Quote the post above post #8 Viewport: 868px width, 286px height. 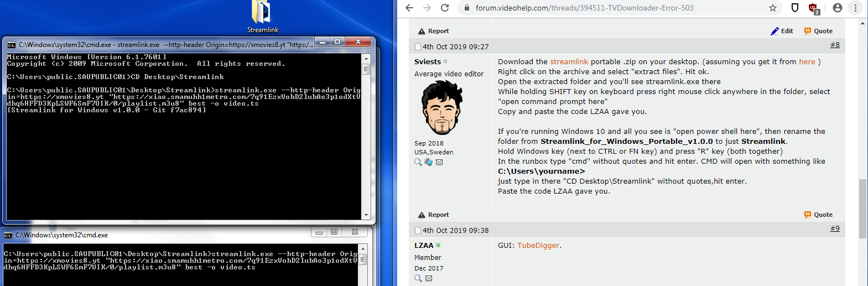point(818,31)
